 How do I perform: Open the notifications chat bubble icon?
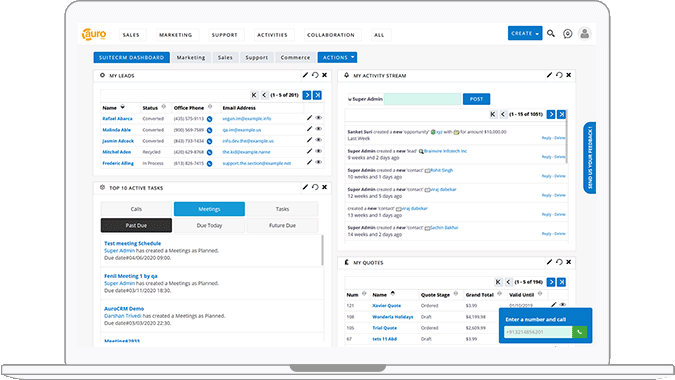point(567,34)
